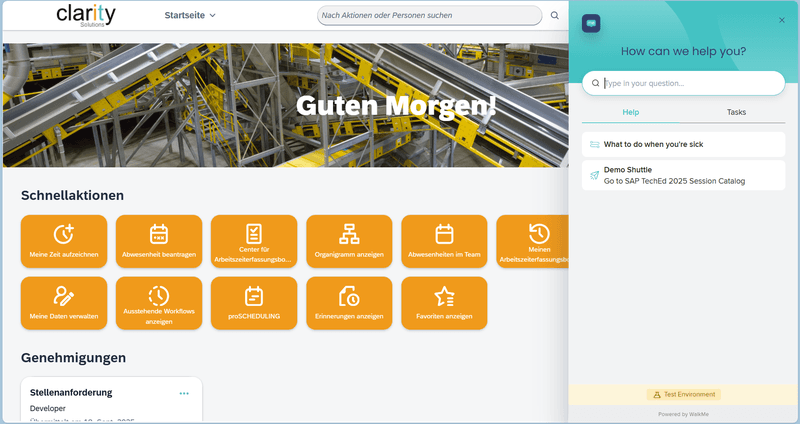The height and width of the screenshot is (424, 800).
Task: Open Demo Shuttle SAP TechEd item
Action: coord(683,176)
